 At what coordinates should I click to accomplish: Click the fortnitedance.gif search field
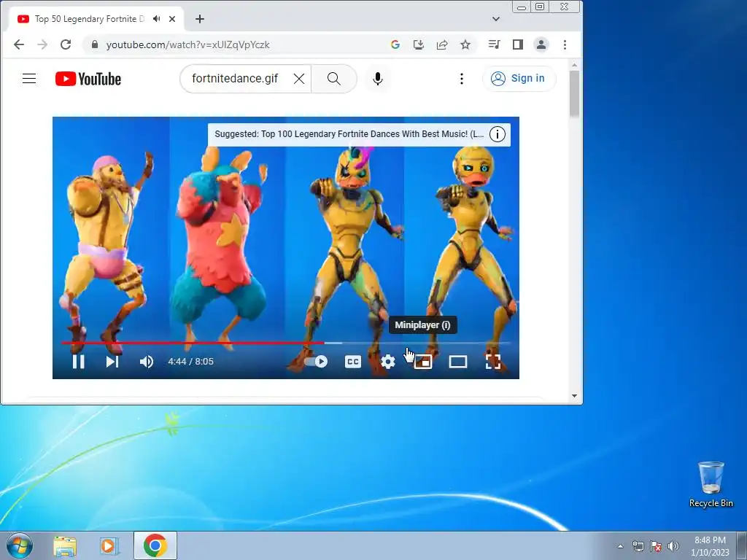pyautogui.click(x=235, y=79)
